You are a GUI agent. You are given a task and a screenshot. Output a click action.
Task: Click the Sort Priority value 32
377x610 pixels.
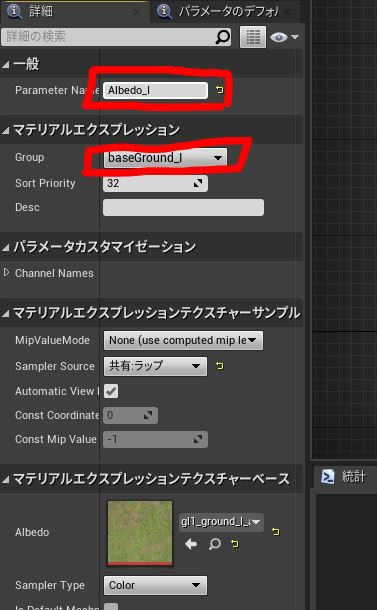(x=155, y=183)
